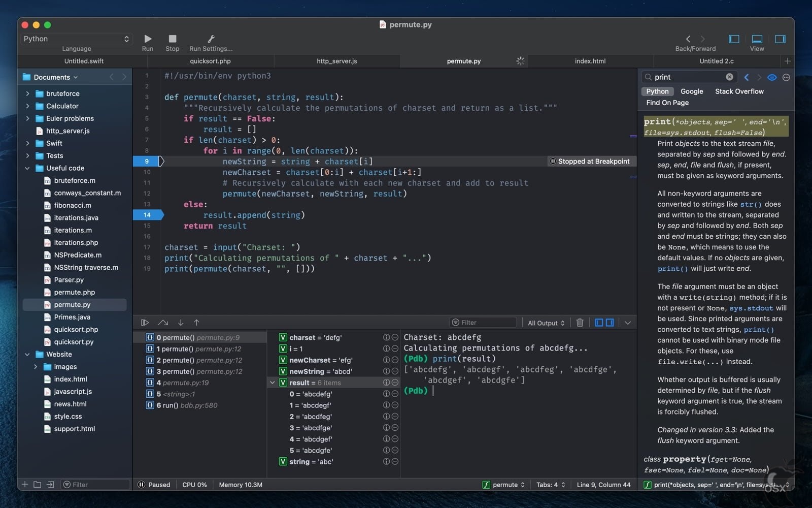Clear console with trash icon
The height and width of the screenshot is (508, 812).
click(580, 323)
